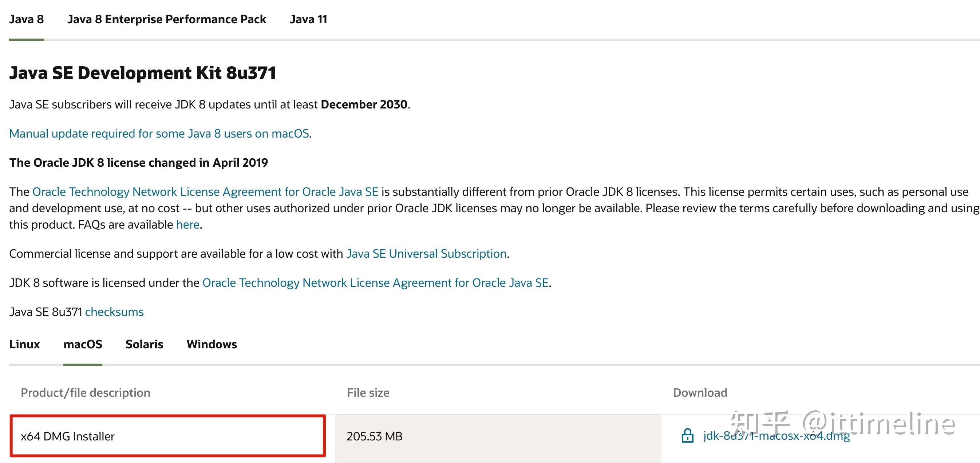
Task: Click the lock icon beside jdk-8u371 download
Action: pos(687,436)
